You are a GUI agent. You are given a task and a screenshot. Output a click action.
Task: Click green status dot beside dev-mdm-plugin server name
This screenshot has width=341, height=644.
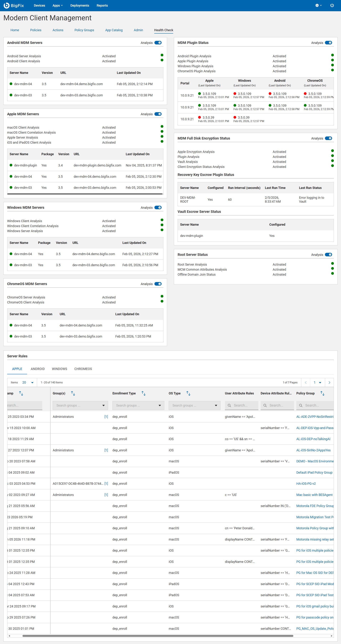[11, 165]
